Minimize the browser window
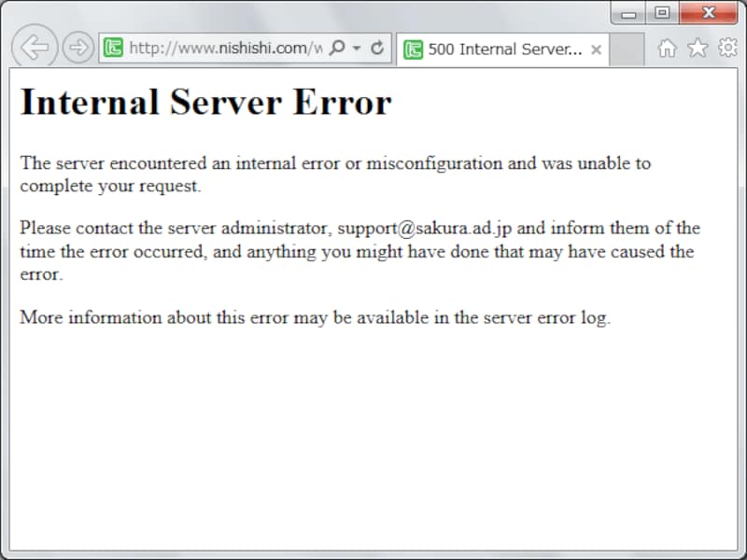Screen dimensions: 747x560 pos(628,13)
